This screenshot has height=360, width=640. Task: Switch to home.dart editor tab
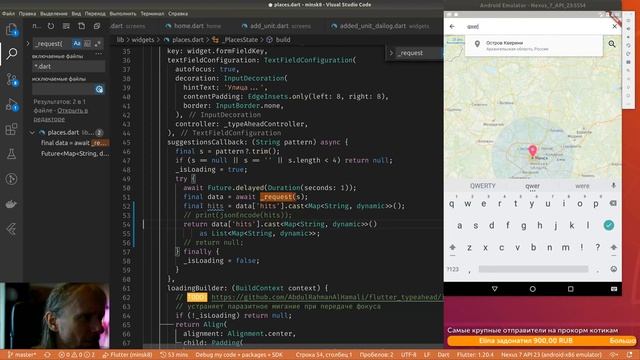pos(192,26)
